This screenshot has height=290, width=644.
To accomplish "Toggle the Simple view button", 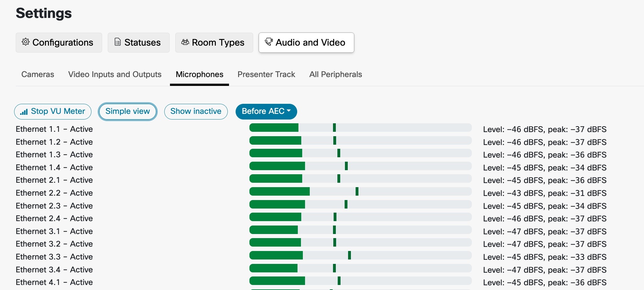I will point(128,111).
